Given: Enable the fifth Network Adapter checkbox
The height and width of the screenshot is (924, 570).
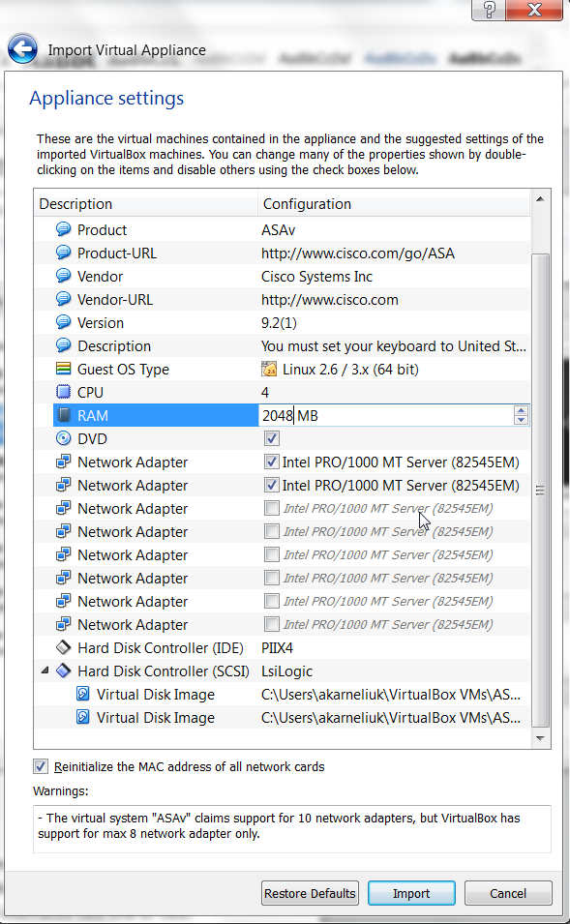Looking at the screenshot, I should [x=272, y=554].
